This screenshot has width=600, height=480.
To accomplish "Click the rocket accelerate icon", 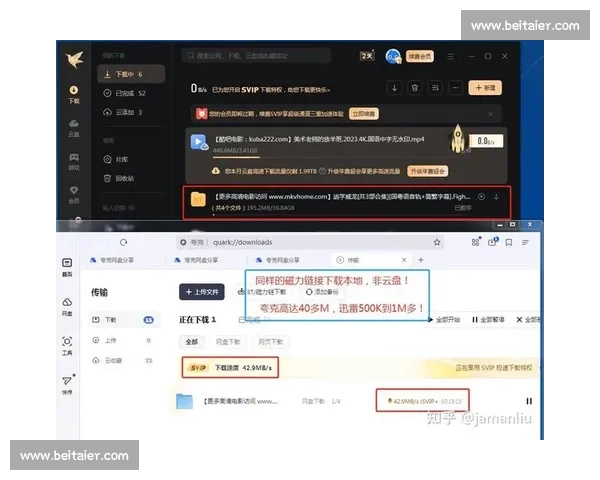I will coord(457,139).
